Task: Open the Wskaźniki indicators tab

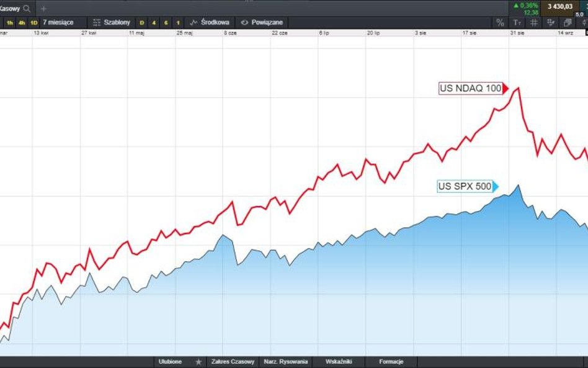Action: 339,362
